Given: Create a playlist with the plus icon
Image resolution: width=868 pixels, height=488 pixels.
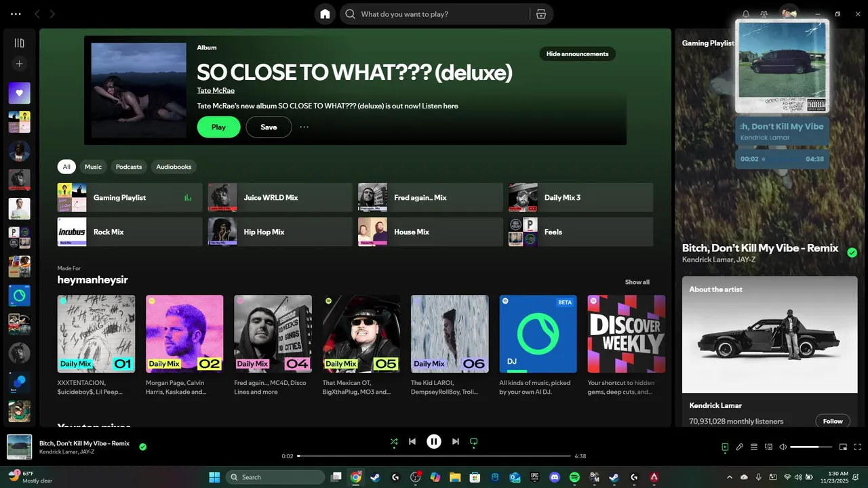Looking at the screenshot, I should click(x=19, y=64).
